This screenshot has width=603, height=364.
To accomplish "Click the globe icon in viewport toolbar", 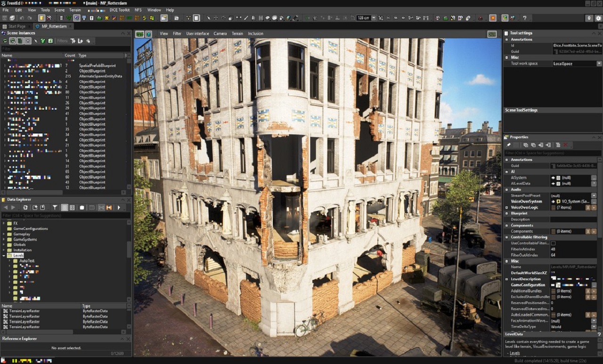I will [148, 34].
